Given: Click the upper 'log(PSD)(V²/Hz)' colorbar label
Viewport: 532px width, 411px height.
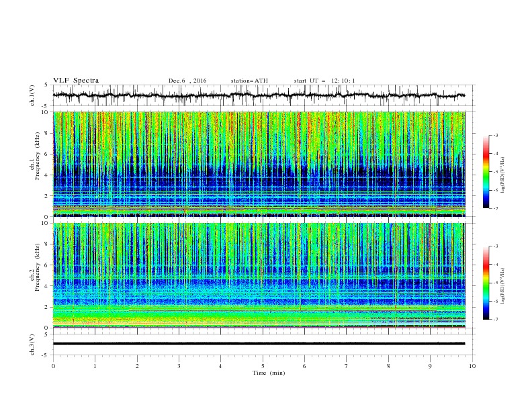Looking at the screenshot, I should click(502, 175).
